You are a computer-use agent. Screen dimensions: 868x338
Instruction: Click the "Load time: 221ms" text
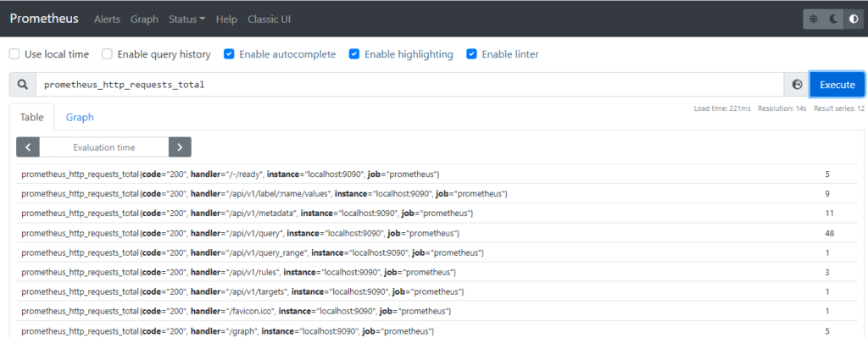[x=722, y=108]
